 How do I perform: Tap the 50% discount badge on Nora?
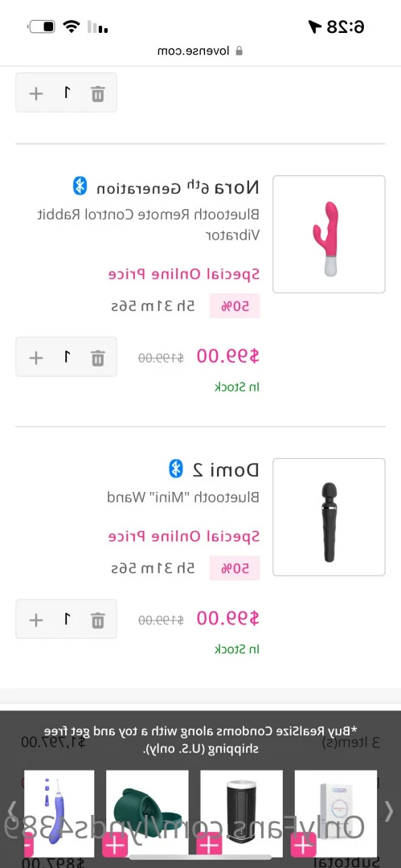[235, 306]
